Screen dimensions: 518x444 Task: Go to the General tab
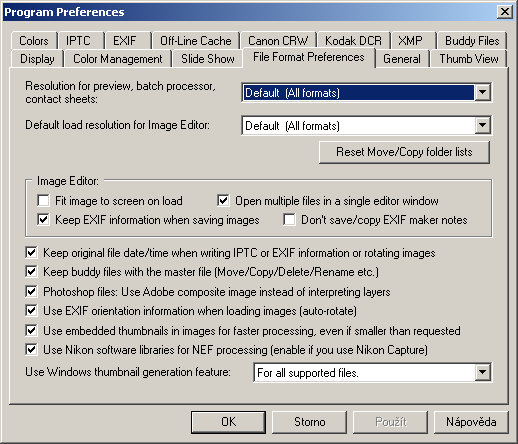402,59
